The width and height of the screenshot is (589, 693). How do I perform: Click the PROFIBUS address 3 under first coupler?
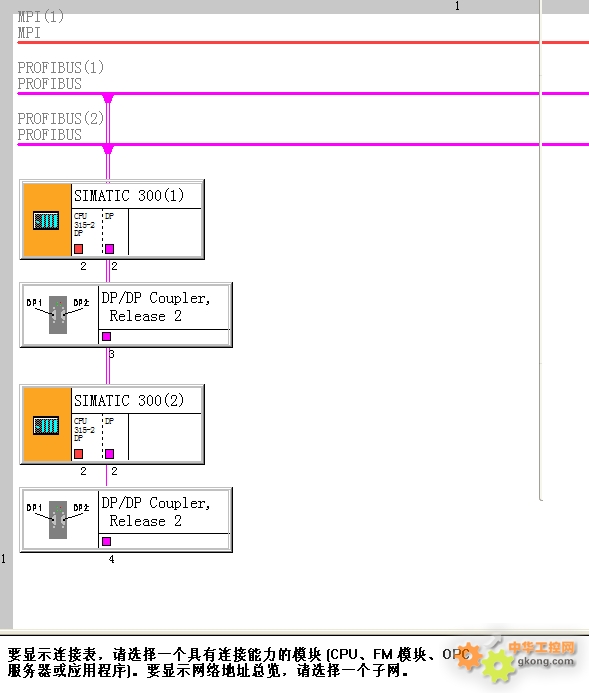pyautogui.click(x=112, y=354)
